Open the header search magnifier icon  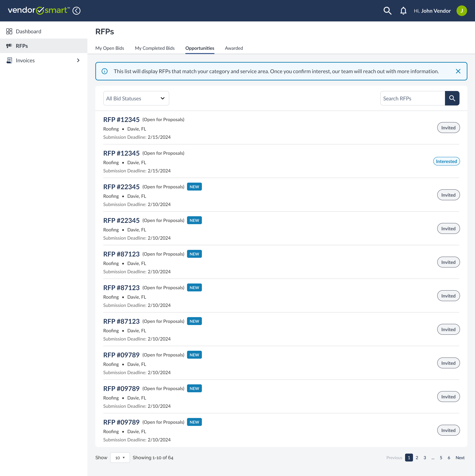[x=387, y=11]
